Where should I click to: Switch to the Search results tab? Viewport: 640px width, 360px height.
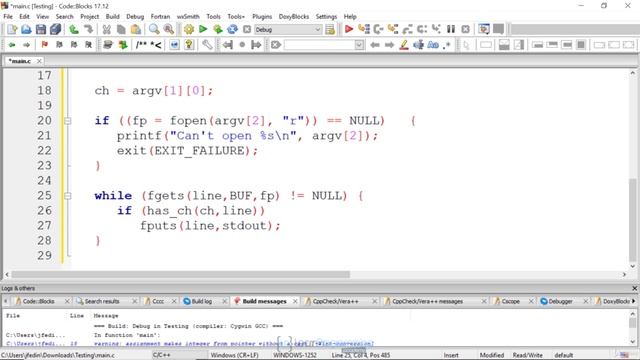pyautogui.click(x=102, y=301)
